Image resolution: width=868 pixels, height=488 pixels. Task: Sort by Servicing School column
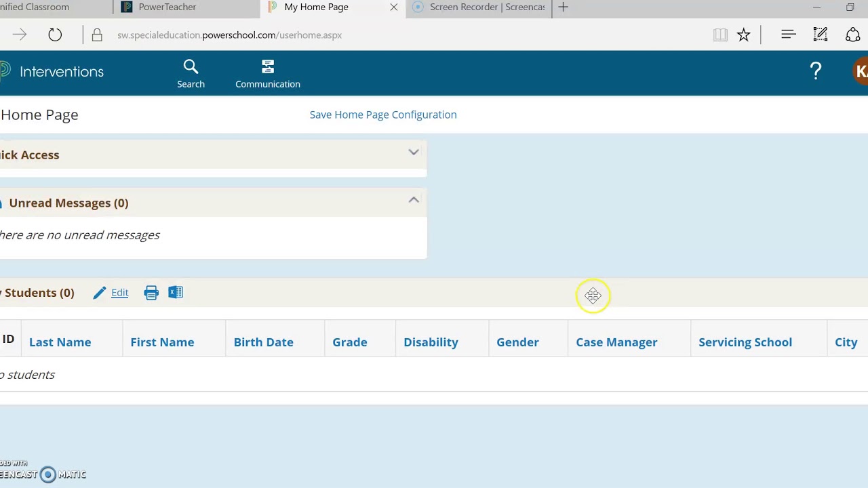[745, 342]
